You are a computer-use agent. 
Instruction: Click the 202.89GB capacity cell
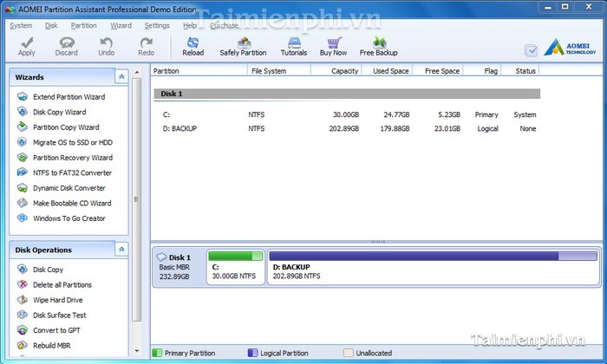[x=344, y=128]
